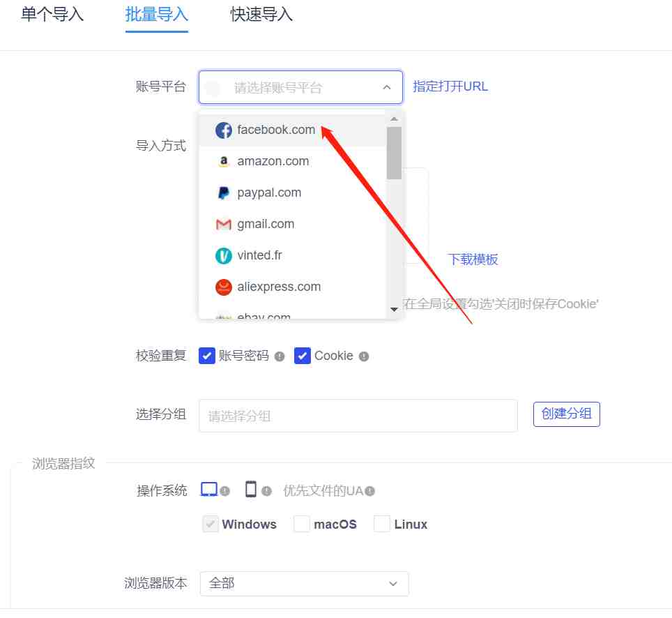Image resolution: width=672 pixels, height=618 pixels.
Task: Uncheck the 账号密码 duplicate check box
Action: click(x=207, y=356)
